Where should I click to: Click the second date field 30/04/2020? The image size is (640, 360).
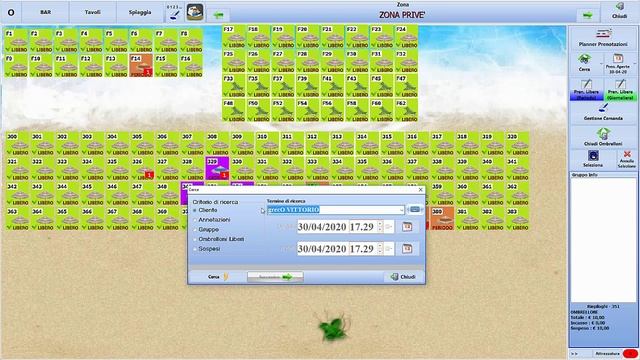point(322,249)
